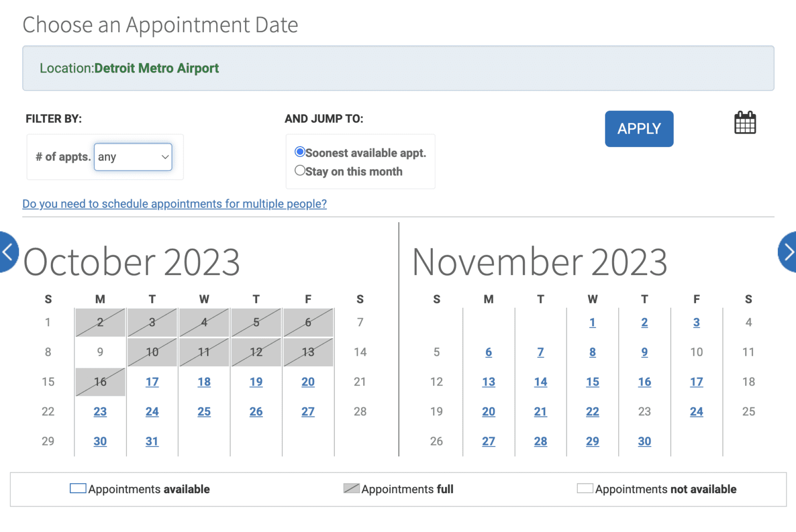This screenshot has height=532, width=796.
Task: Expand the appointment count selector showing 'any'
Action: pyautogui.click(x=133, y=156)
